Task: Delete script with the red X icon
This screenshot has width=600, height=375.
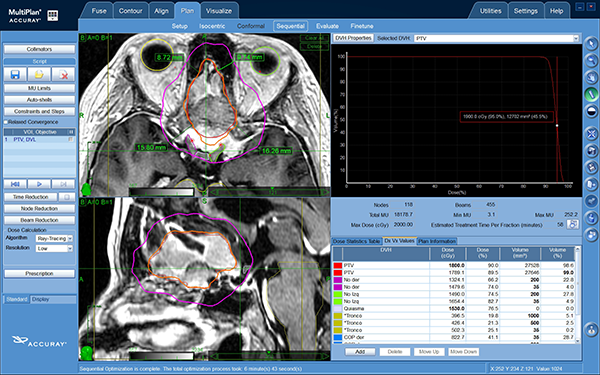Action: (64, 74)
